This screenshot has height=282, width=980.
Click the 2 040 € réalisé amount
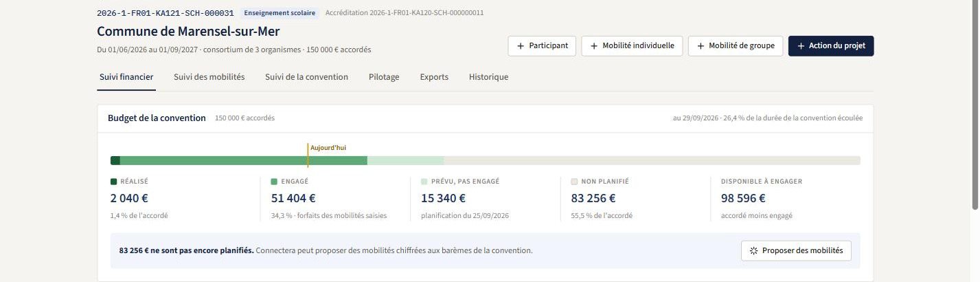tap(129, 198)
